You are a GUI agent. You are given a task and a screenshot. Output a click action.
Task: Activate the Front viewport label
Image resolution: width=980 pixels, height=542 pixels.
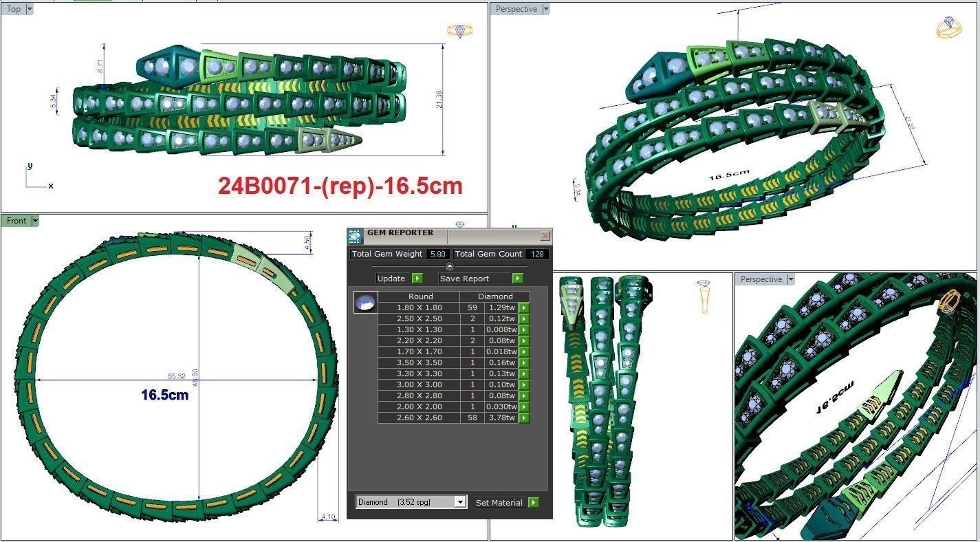click(17, 221)
